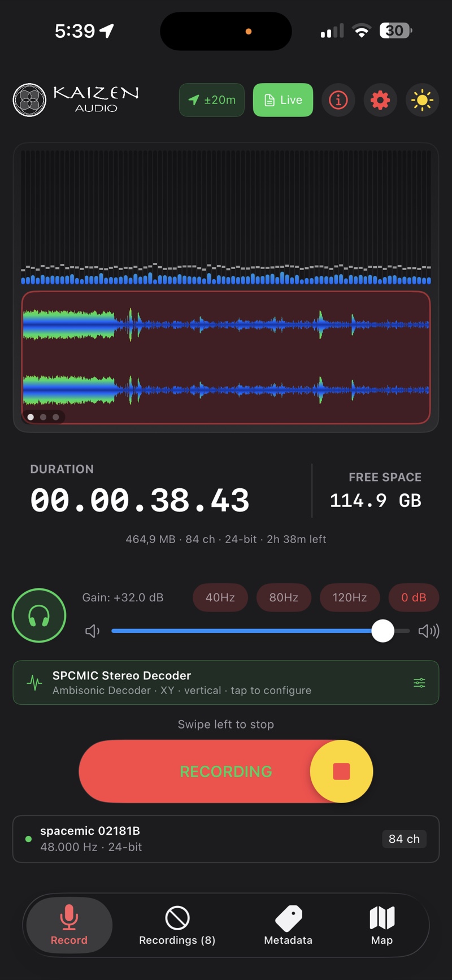
Task: Tap the file info line 464,9 MB
Action: (x=226, y=539)
